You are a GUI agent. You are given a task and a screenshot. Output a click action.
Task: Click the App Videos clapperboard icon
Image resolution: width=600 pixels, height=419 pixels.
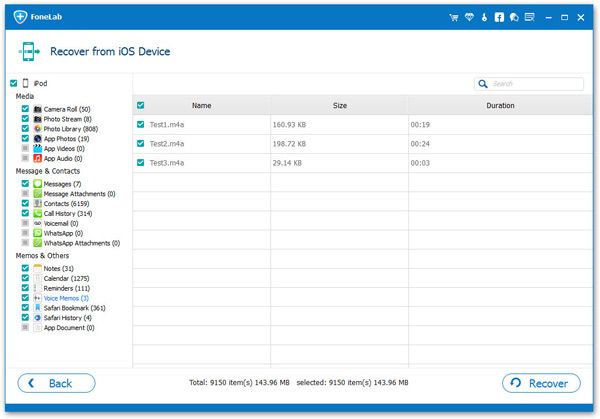click(x=38, y=148)
